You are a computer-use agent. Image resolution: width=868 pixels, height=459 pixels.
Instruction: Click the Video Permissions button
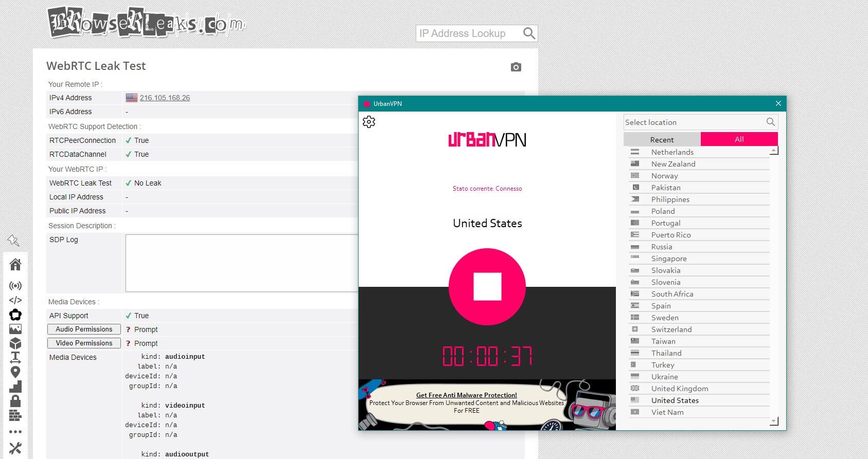pos(84,343)
